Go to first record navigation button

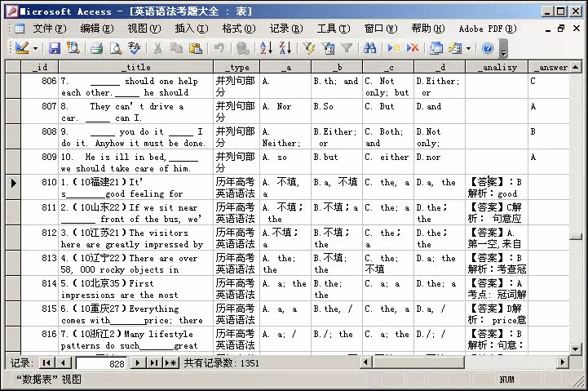[46, 363]
